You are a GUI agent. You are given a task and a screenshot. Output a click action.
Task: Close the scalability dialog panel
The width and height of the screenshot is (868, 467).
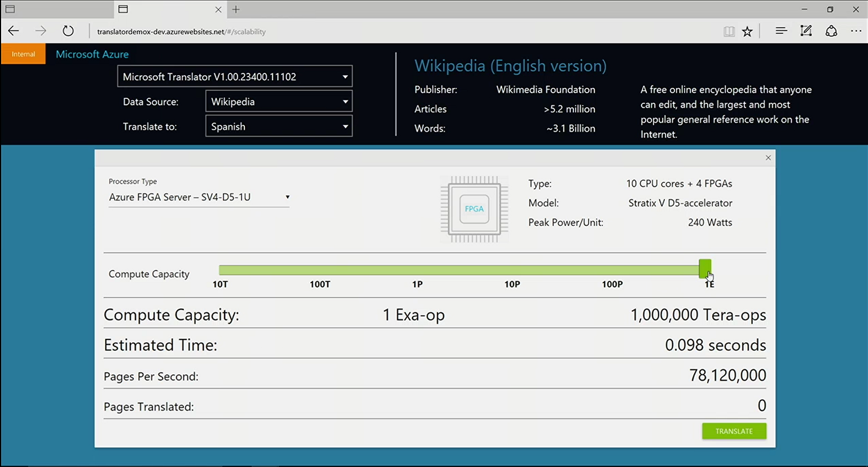pos(768,158)
